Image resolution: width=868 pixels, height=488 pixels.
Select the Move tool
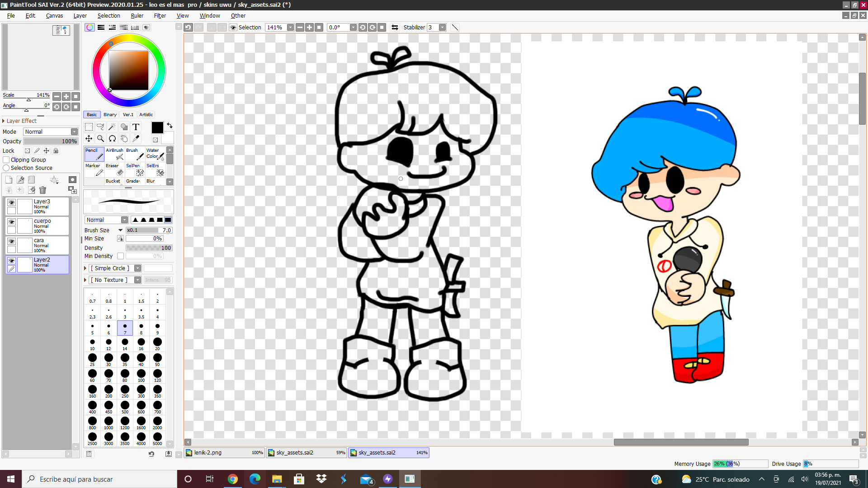point(89,139)
